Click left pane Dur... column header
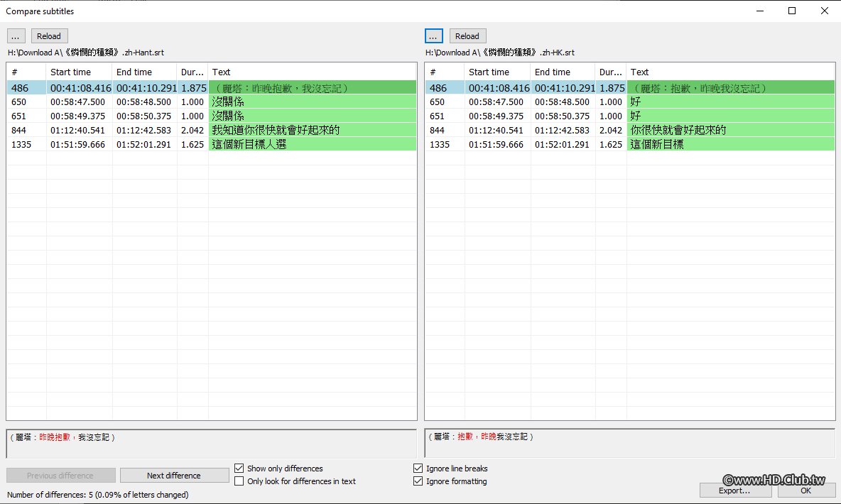Viewport: 841px width, 504px height. click(x=192, y=72)
